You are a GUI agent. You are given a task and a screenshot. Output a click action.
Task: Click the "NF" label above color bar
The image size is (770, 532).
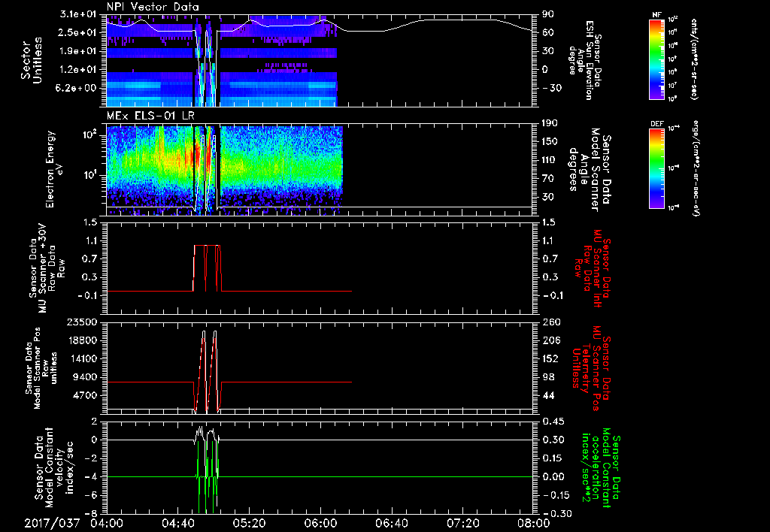pyautogui.click(x=656, y=15)
